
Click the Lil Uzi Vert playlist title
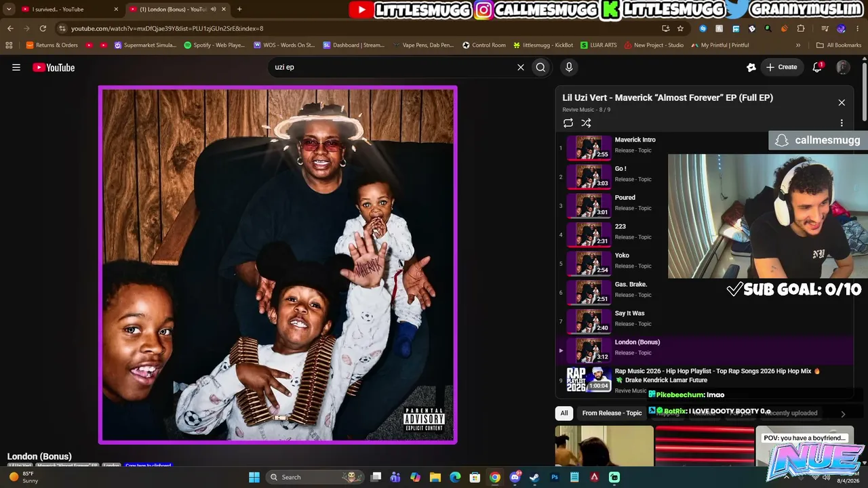coord(667,98)
